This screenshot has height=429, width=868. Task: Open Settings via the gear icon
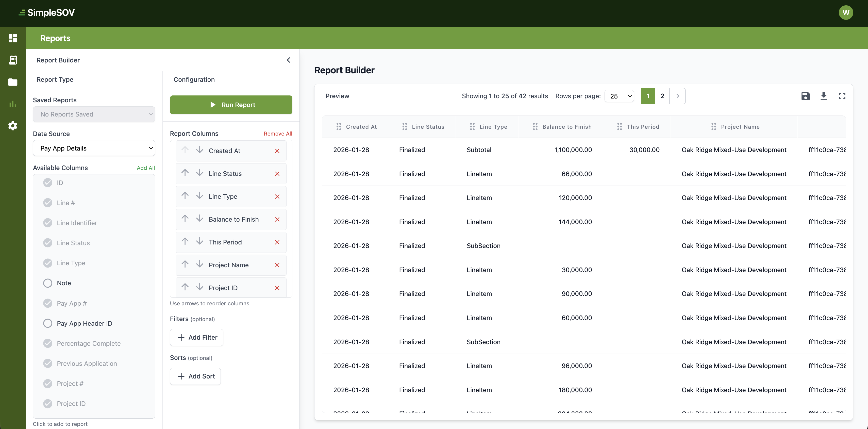[x=12, y=126]
